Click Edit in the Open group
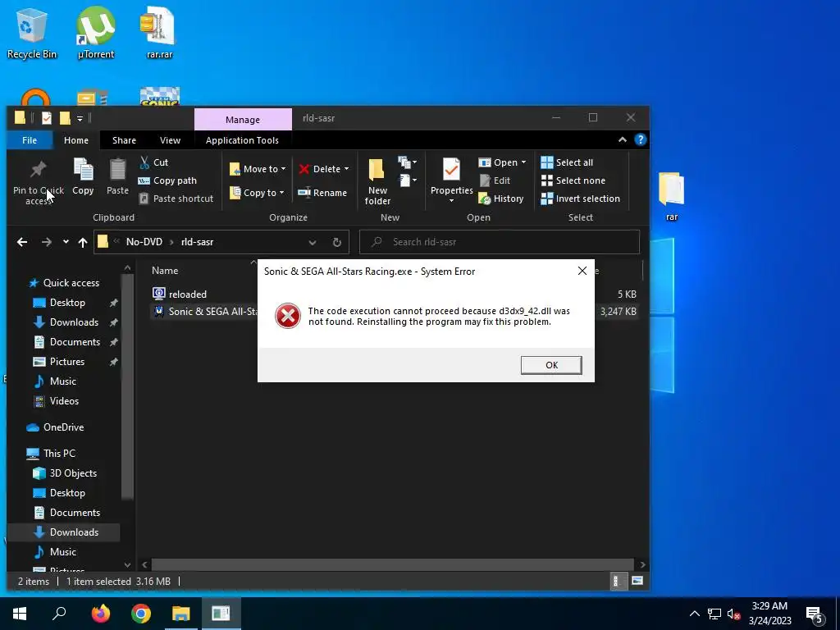 point(495,180)
